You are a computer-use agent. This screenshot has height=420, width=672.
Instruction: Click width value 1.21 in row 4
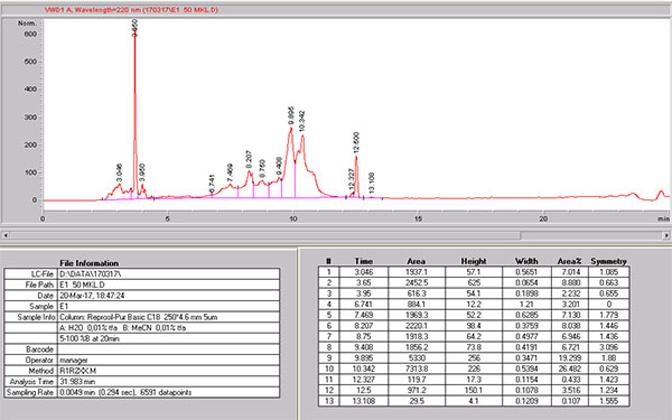tap(527, 304)
